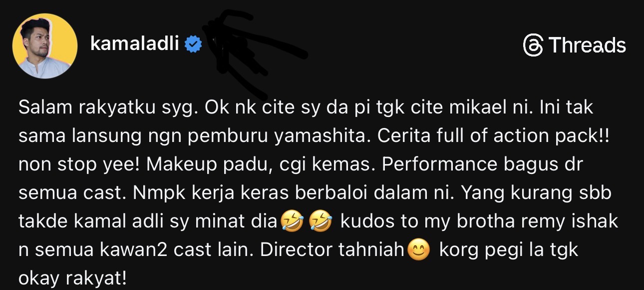Image resolution: width=644 pixels, height=290 pixels.
Task: Click the Threads logo icon
Action: tap(533, 45)
